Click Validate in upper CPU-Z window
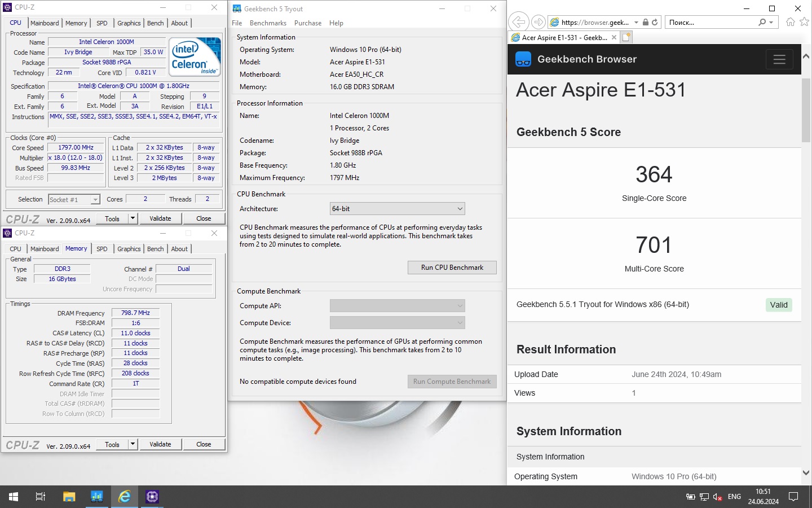 pos(160,218)
